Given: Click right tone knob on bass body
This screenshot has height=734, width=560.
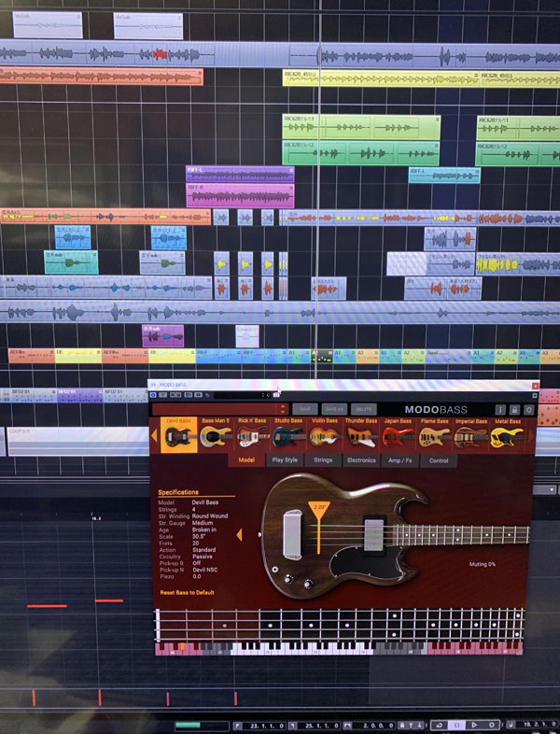Looking at the screenshot, I should [307, 584].
